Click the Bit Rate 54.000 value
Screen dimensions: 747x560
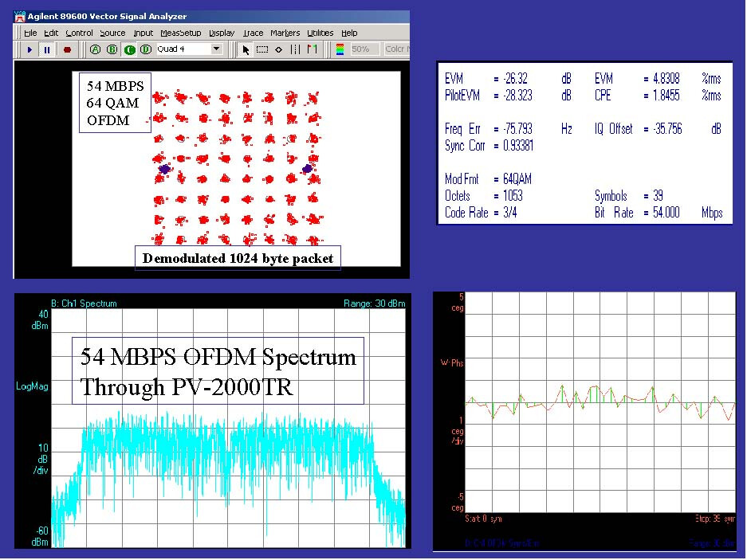(x=666, y=213)
